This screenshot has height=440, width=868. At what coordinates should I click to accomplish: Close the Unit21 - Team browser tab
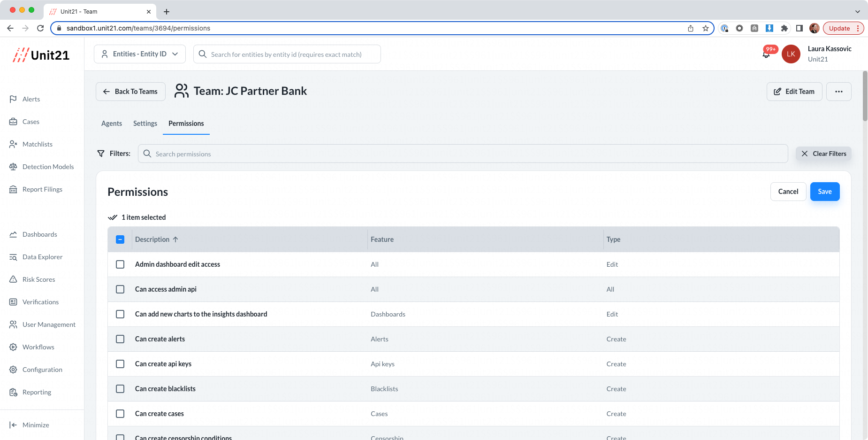click(149, 12)
